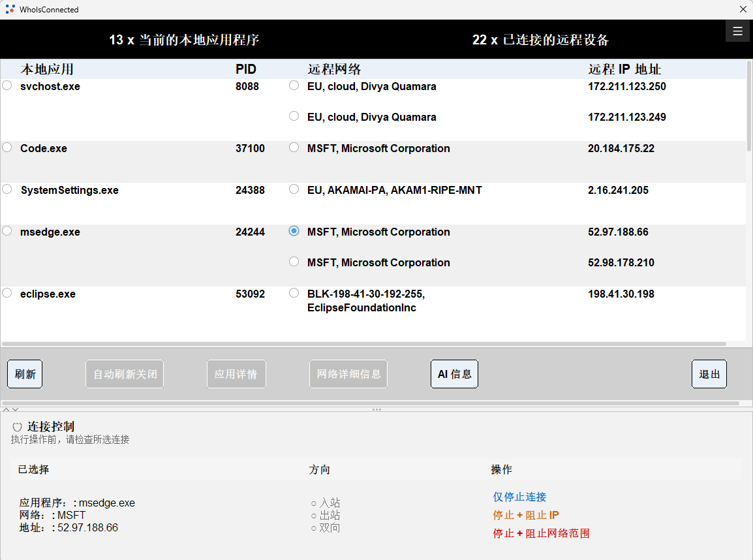Click the 刷新 refresh button
This screenshot has width=753, height=560.
25,373
